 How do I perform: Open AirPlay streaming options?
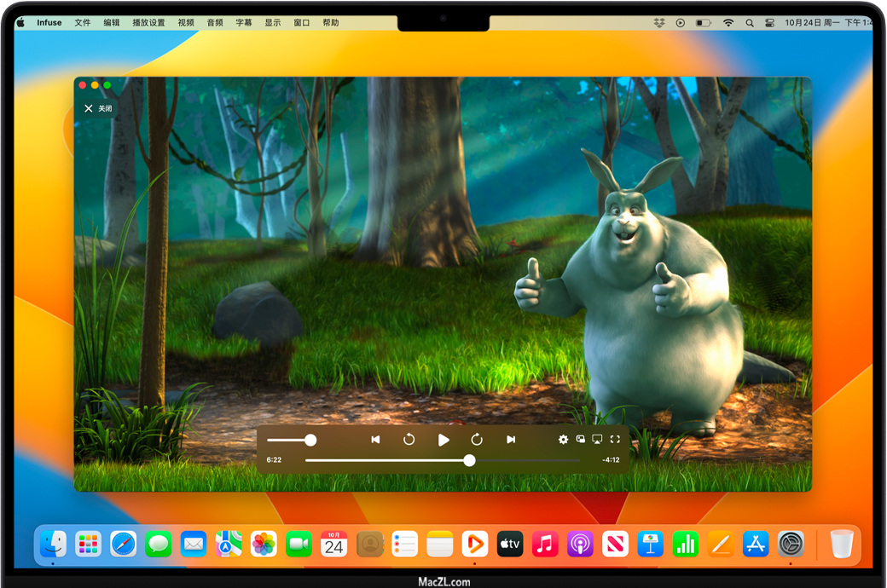[597, 439]
